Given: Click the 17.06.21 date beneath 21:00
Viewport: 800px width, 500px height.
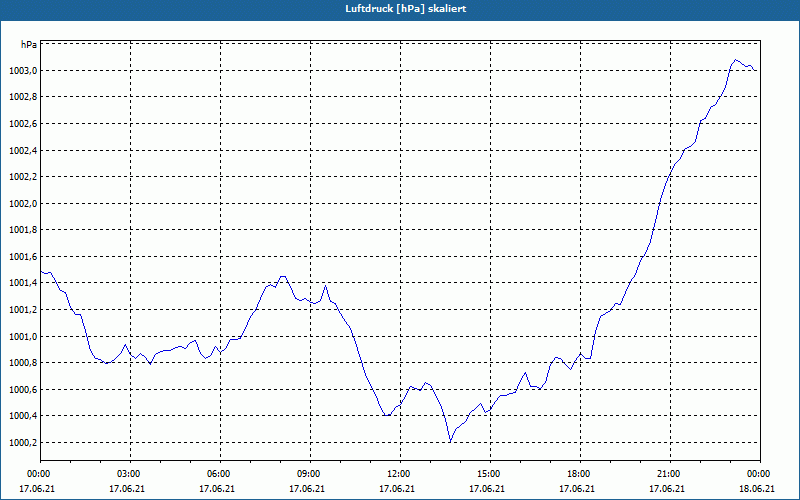Looking at the screenshot, I should click(x=666, y=489).
